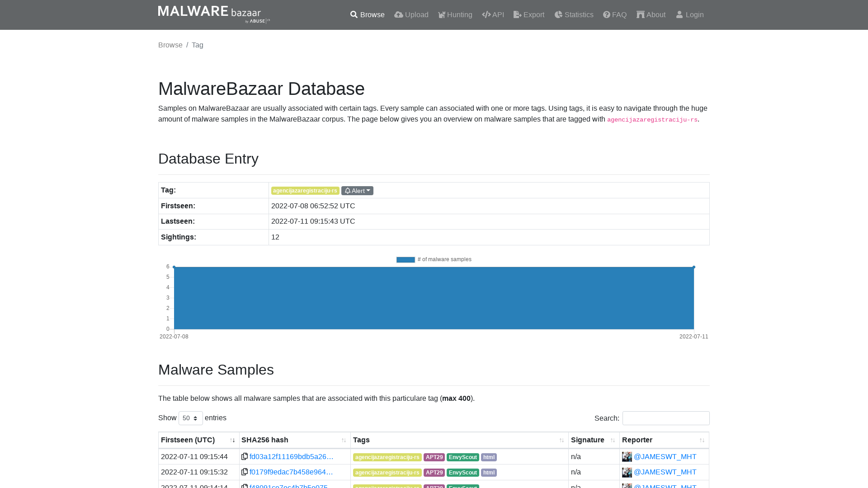Click the Browse magnifier icon in navbar
This screenshot has width=868, height=488.
pos(354,14)
